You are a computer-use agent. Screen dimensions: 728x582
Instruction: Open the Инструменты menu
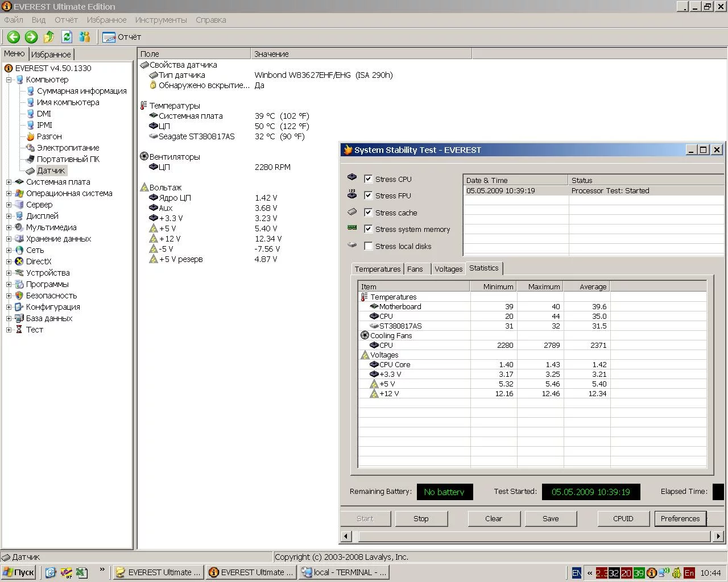[161, 20]
